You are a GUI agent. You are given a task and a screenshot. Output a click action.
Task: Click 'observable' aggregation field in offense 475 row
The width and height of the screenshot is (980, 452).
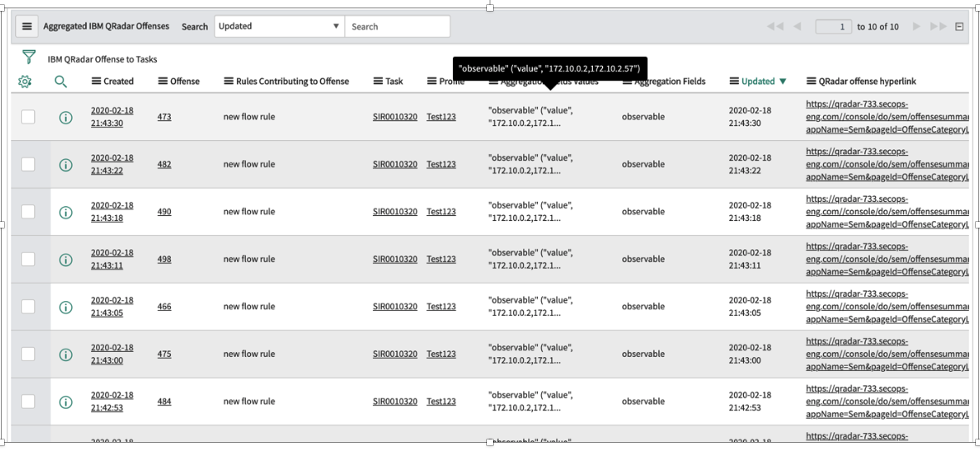click(643, 354)
